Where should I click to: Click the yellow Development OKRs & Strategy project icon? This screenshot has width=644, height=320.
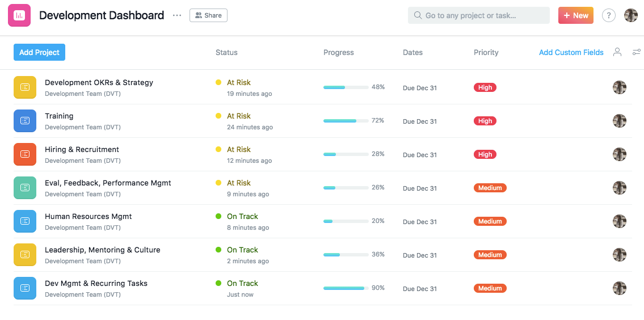pos(25,87)
